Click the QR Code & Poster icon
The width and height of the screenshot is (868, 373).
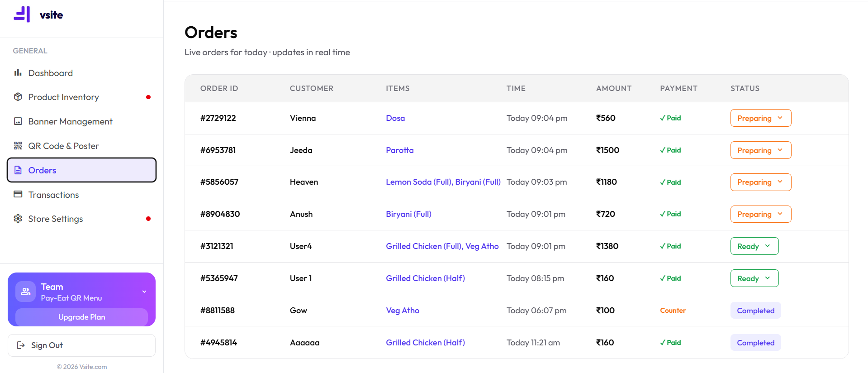18,146
